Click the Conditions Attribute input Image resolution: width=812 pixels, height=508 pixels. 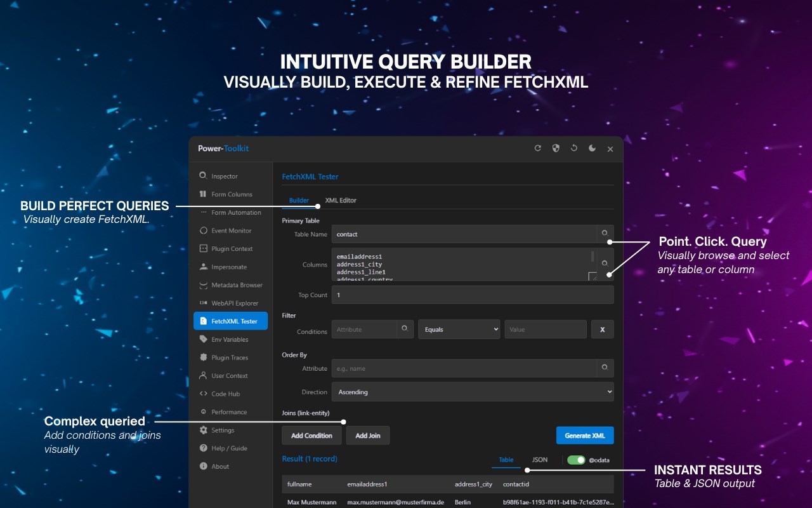pos(364,329)
